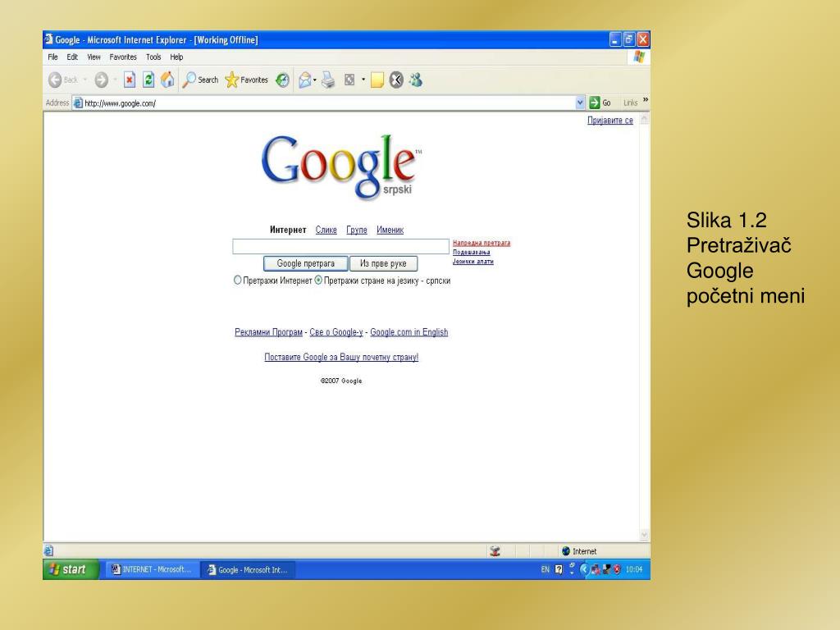Open the EN language bar indicator

coord(545,569)
